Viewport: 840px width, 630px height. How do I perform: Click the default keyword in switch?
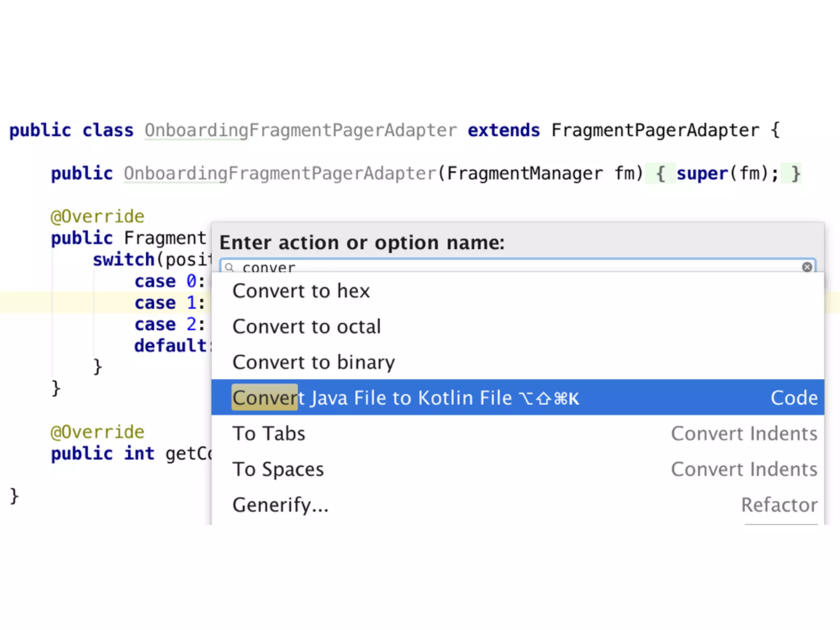[x=170, y=346]
